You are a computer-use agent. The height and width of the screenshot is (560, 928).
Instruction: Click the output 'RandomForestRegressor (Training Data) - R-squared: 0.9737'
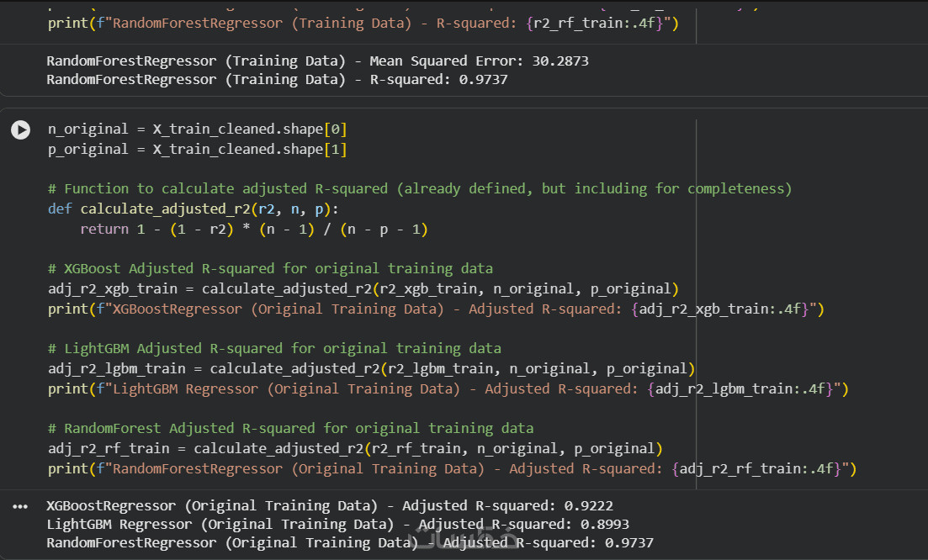[277, 80]
